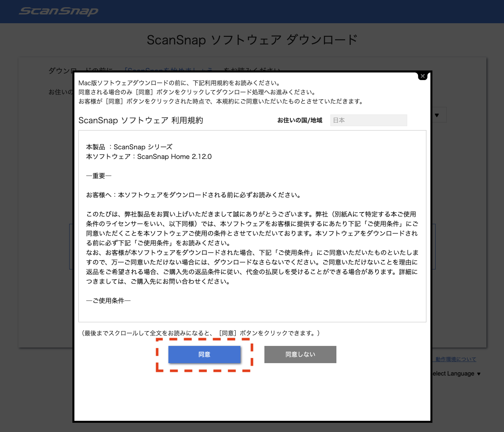
Task: Open the Select Language dropdown
Action: coord(457,374)
